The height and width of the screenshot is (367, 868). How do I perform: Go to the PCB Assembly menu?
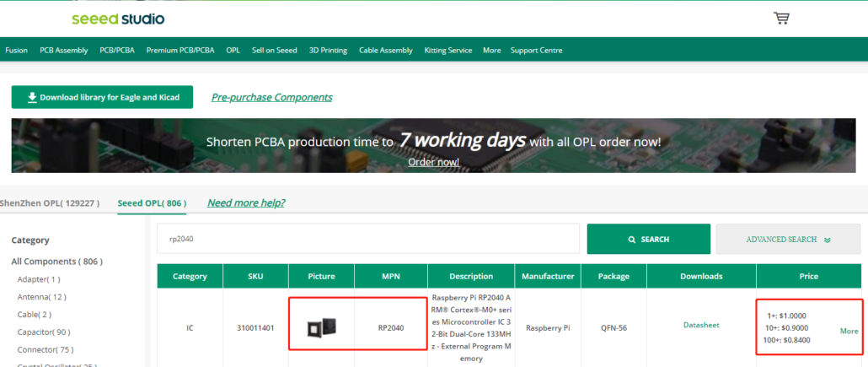[x=64, y=51]
